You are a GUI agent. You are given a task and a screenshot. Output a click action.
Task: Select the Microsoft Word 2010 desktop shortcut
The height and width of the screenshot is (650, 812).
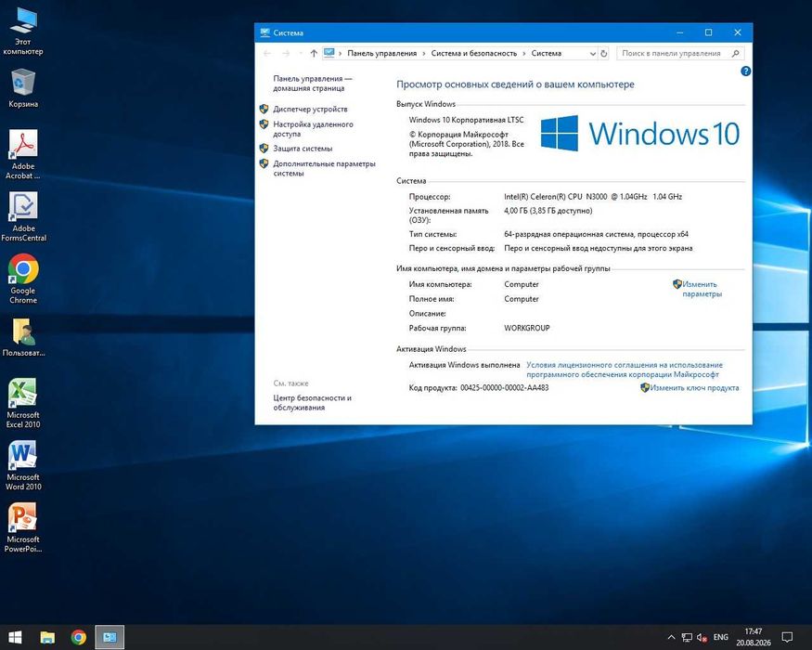(x=23, y=465)
